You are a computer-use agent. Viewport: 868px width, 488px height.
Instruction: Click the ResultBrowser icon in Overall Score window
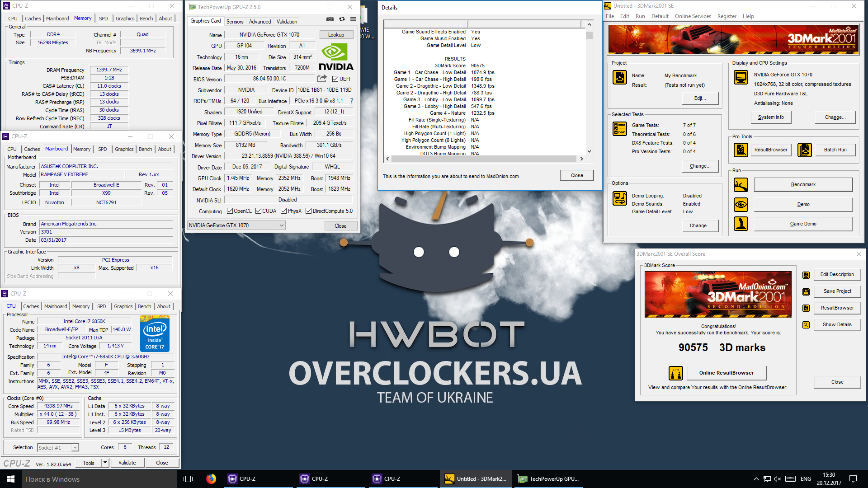click(806, 308)
